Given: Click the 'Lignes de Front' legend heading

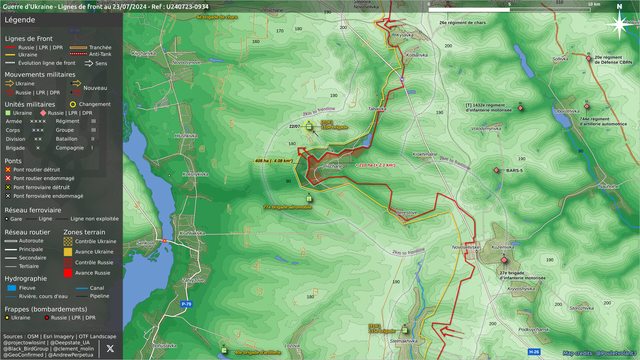Looking at the screenshot, I should pyautogui.click(x=29, y=39).
